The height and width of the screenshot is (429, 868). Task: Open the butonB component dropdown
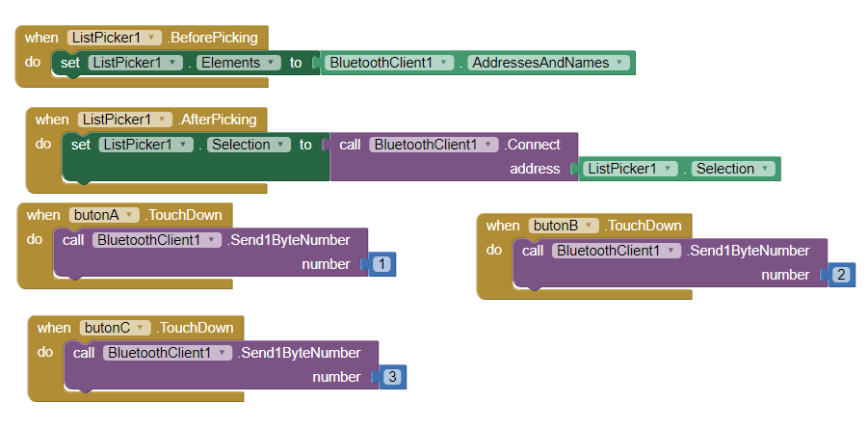[x=565, y=226]
